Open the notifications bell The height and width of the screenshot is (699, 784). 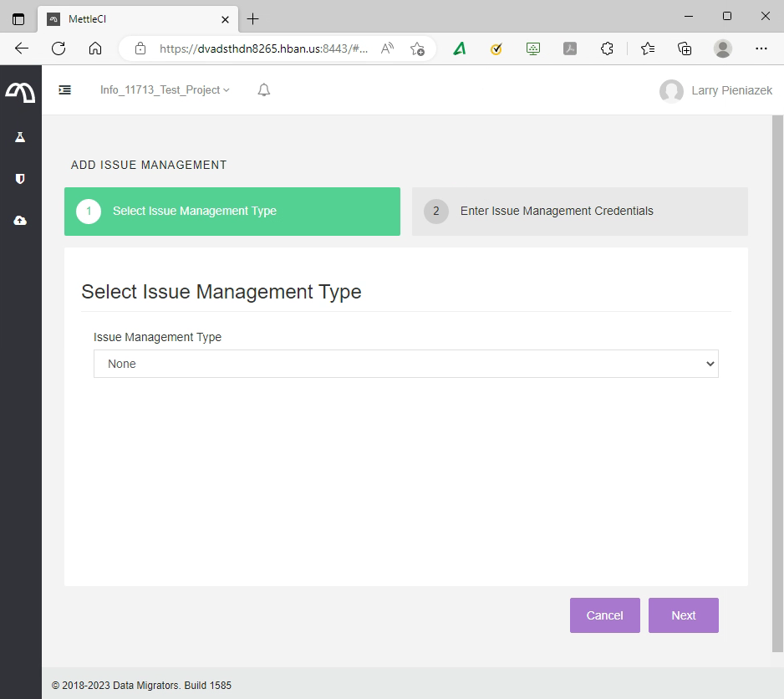(264, 90)
